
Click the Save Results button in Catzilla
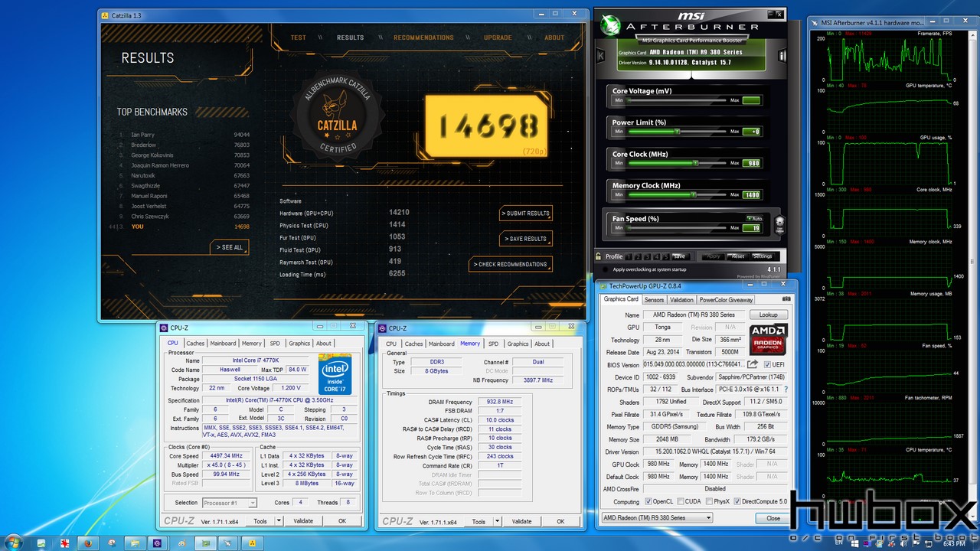(x=525, y=239)
